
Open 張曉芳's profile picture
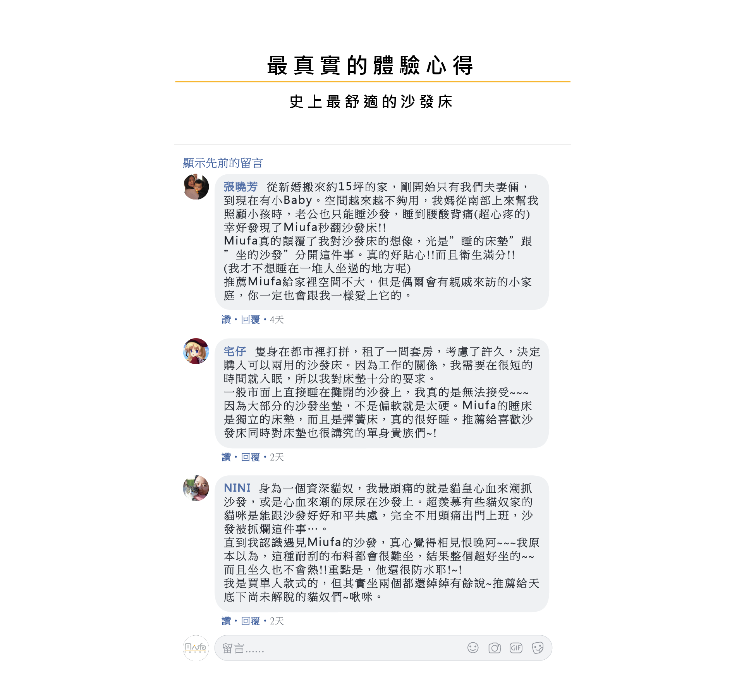point(196,187)
